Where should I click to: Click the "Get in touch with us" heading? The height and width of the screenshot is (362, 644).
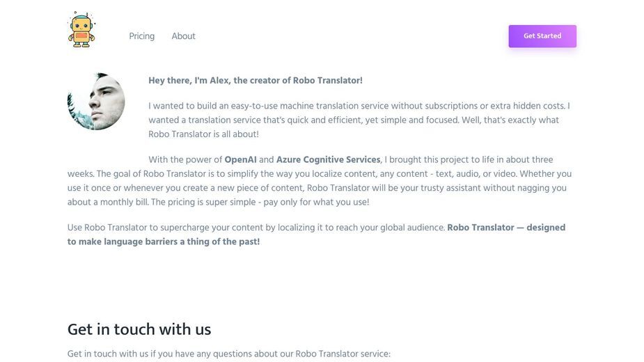139,329
